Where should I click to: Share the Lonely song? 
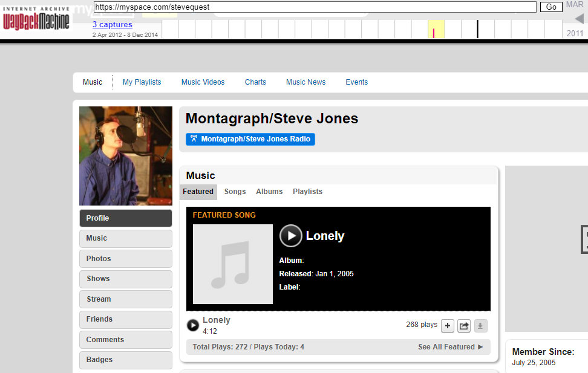[x=464, y=326]
